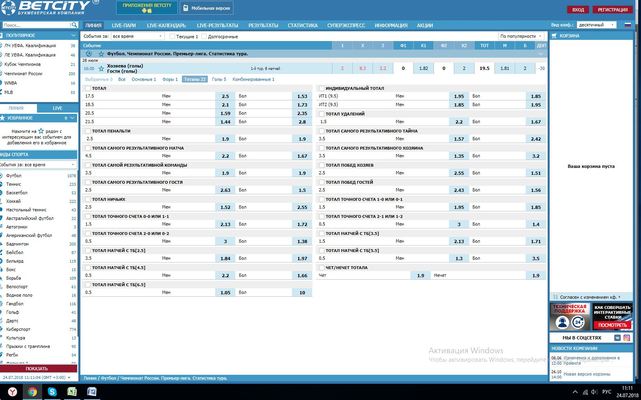This screenshot has width=641, height=400.
Task: Click the clock icon in the championship header
Action: click(x=89, y=54)
